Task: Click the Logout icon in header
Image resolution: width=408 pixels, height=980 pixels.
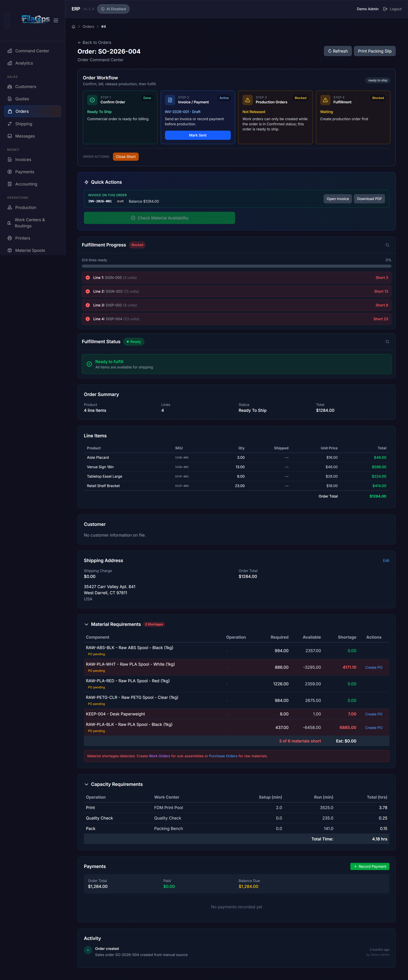Action: pyautogui.click(x=385, y=9)
